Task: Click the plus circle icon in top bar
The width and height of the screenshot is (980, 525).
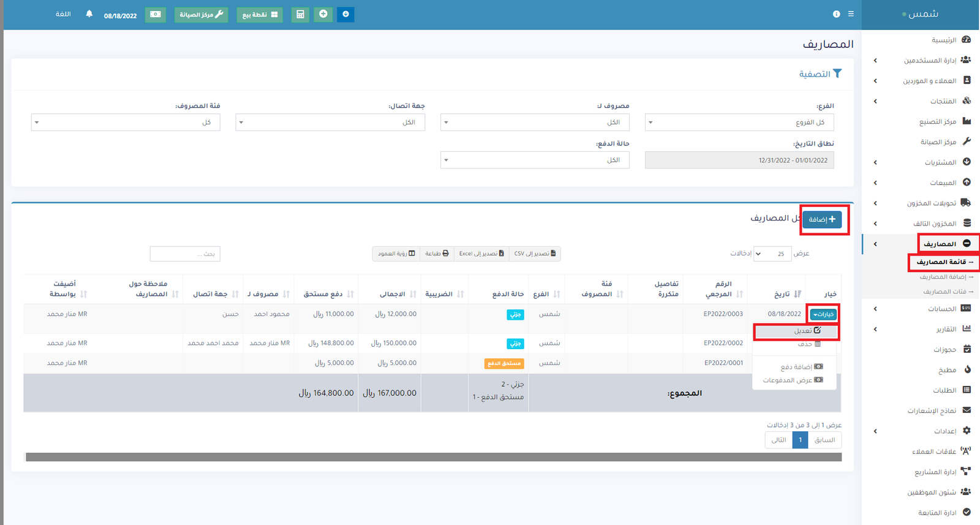Action: 323,14
